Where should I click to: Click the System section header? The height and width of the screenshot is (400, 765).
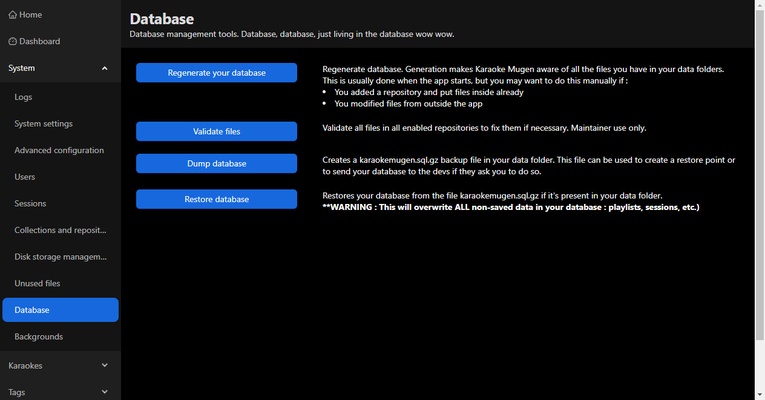click(x=60, y=68)
